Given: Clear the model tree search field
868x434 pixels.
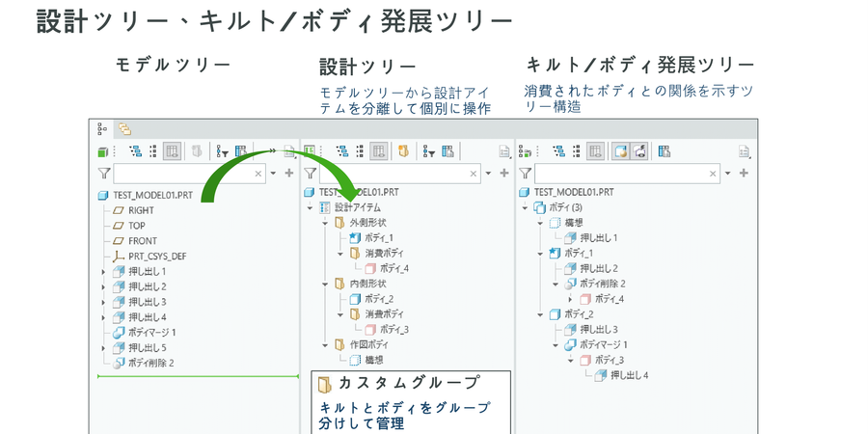Looking at the screenshot, I should (258, 174).
